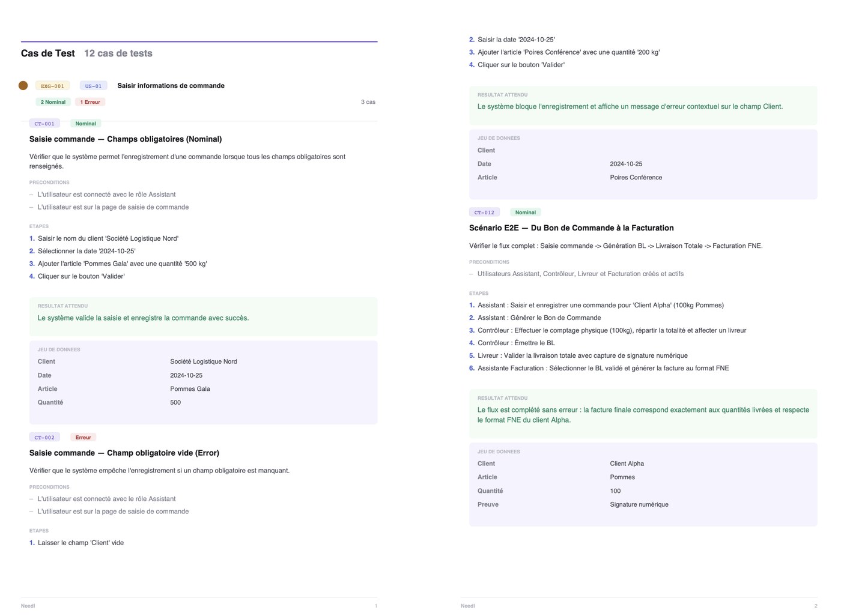841x616 pixels.
Task: Click the '1 Erreur' count badge
Action: [90, 102]
